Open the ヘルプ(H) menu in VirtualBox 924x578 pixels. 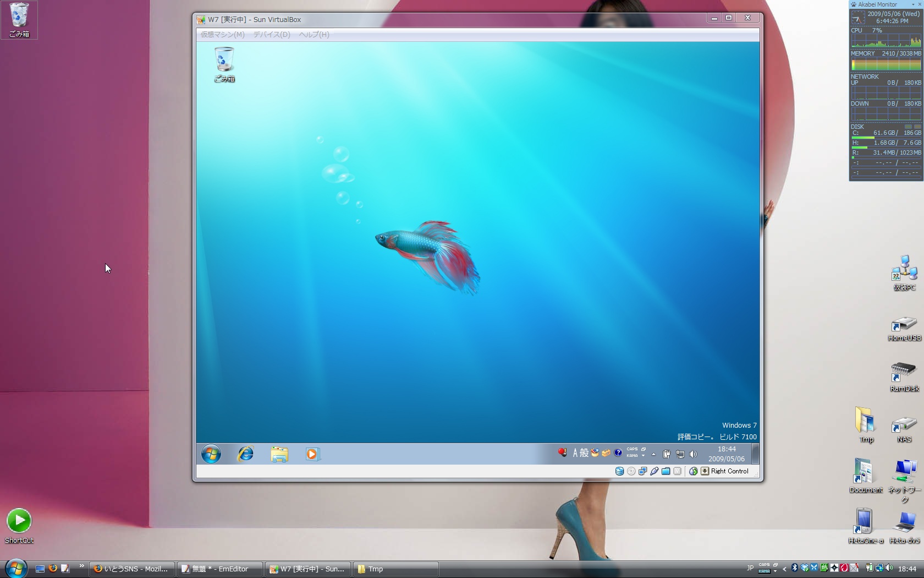(x=314, y=35)
